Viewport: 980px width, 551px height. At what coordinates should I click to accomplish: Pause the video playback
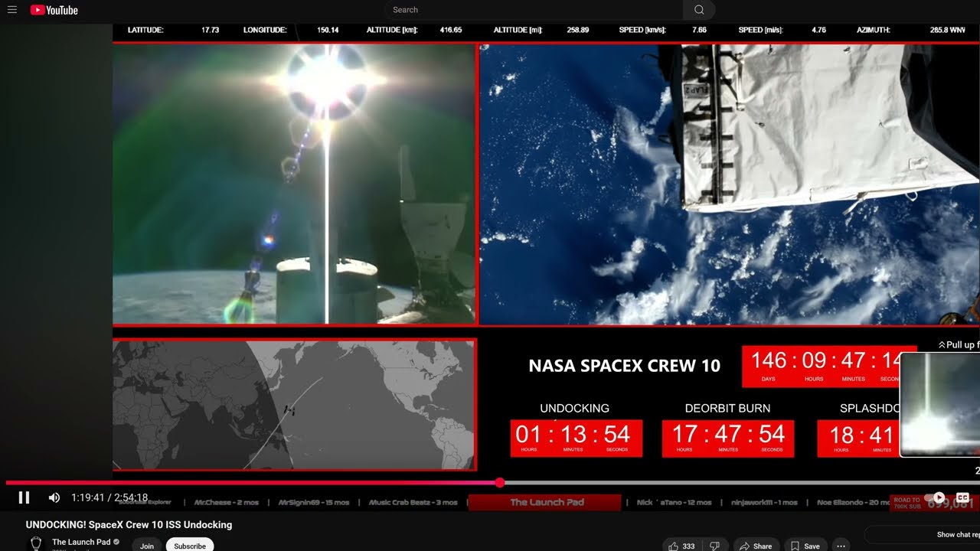[x=24, y=497]
